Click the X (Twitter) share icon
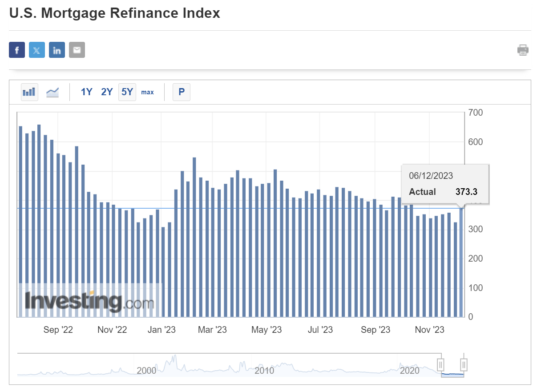Viewport: 537px width, 392px height. (x=37, y=50)
